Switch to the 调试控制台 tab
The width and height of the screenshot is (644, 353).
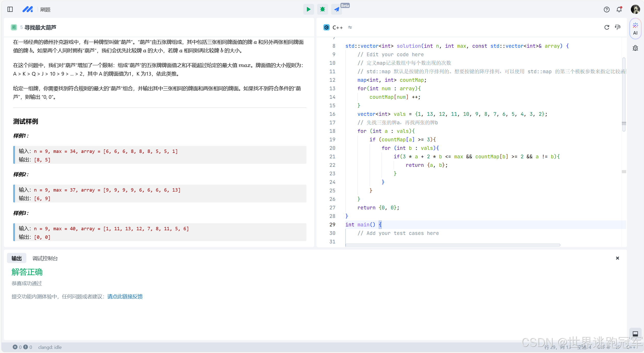[x=45, y=258]
